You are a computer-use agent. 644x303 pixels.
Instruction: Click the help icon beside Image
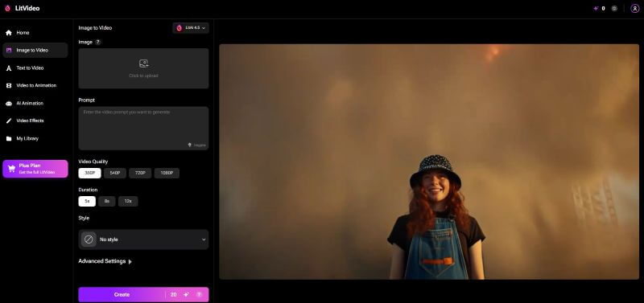pos(97,42)
